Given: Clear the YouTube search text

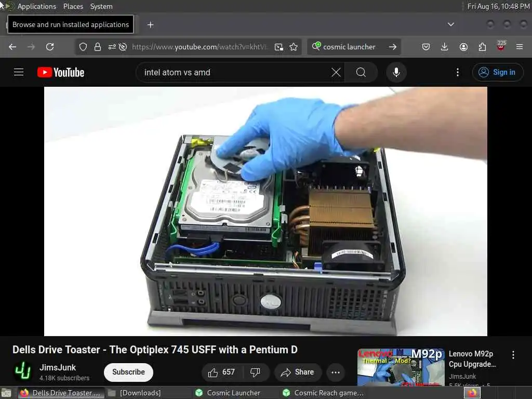Looking at the screenshot, I should pyautogui.click(x=336, y=72).
